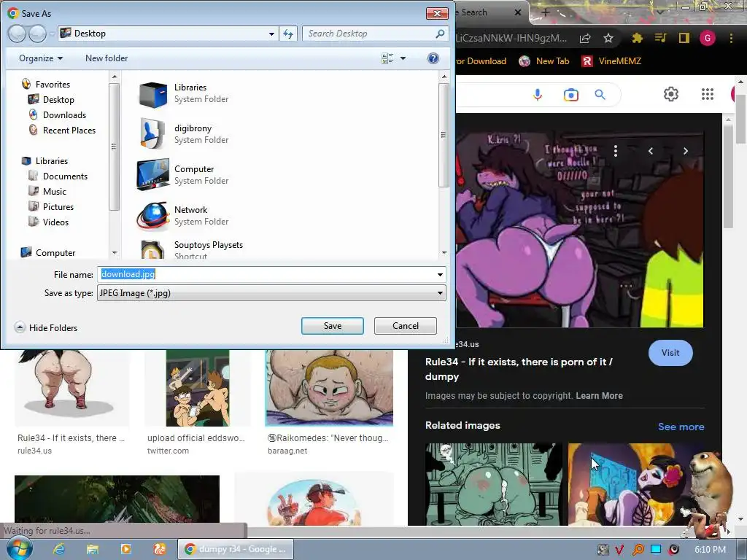Click the blue Google search magnifier
This screenshot has width=747, height=560.
pos(600,95)
